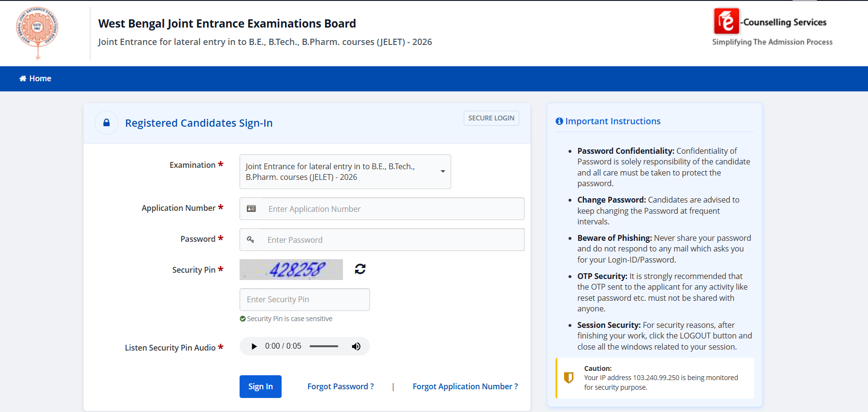The width and height of the screenshot is (868, 412).
Task: Click the Sign In button
Action: (x=260, y=386)
